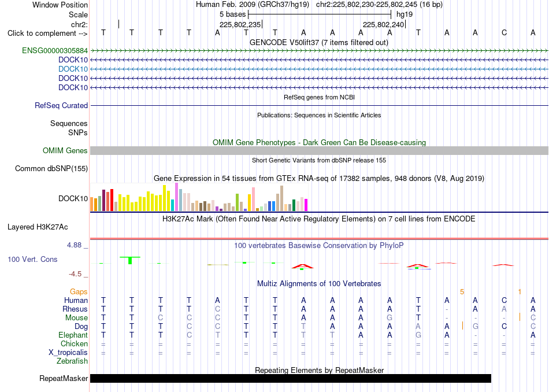Open the RefSeq Curated track label
Image resolution: width=549 pixels, height=392 pixels.
(x=61, y=105)
